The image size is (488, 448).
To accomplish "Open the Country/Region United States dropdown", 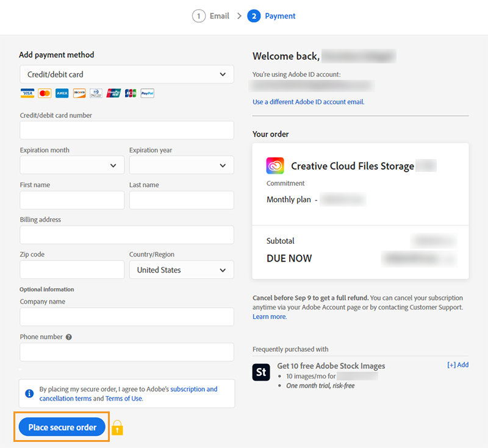I will pyautogui.click(x=181, y=270).
